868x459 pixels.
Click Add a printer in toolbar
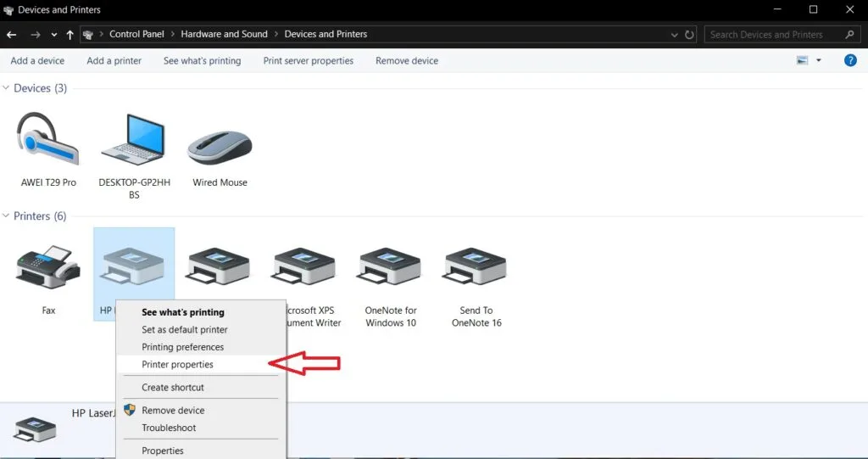click(114, 61)
